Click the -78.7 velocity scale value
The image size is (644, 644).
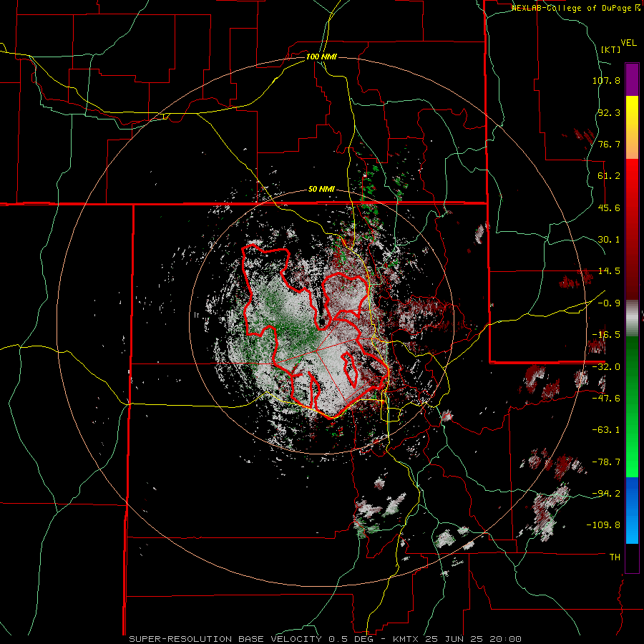coord(606,462)
